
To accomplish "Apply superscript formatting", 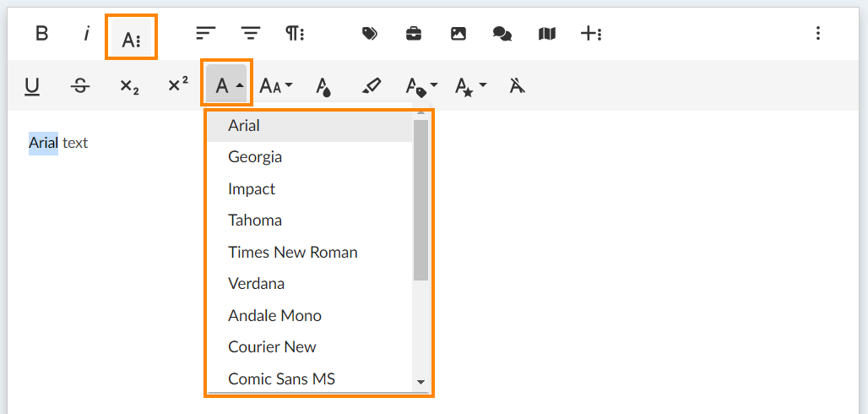I will (177, 85).
